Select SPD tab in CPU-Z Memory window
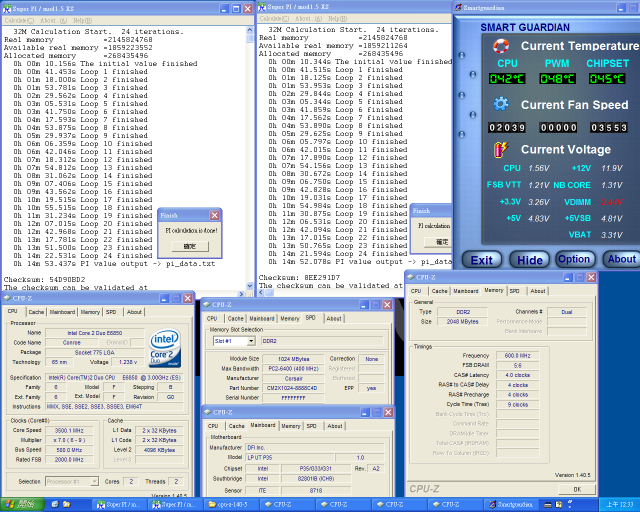Screen dimensions: 640x512 coord(514,291)
